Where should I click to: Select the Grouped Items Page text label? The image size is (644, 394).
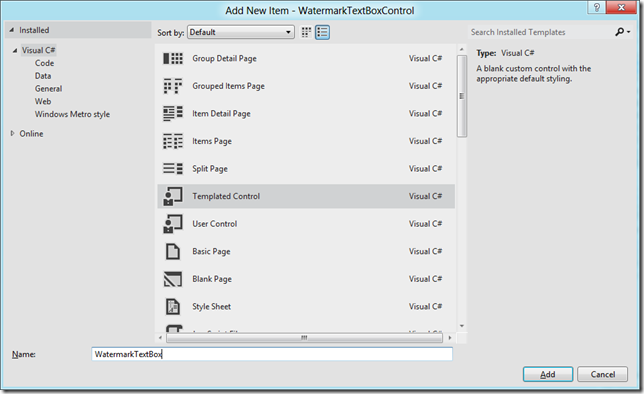pyautogui.click(x=228, y=86)
